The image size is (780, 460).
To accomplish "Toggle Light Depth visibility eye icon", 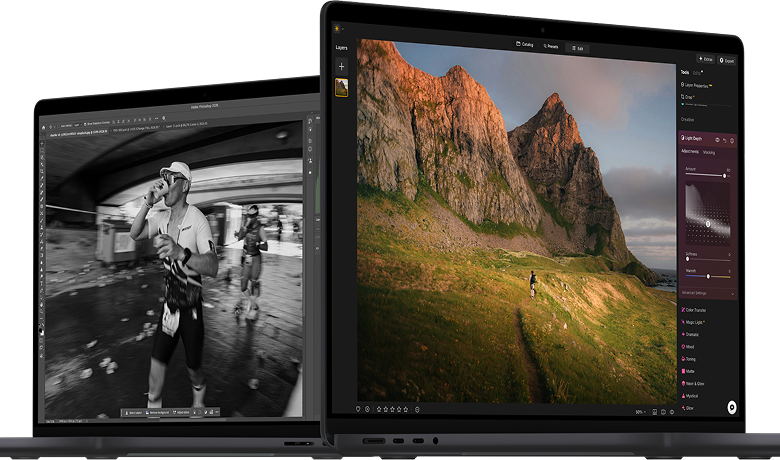I will (x=717, y=140).
